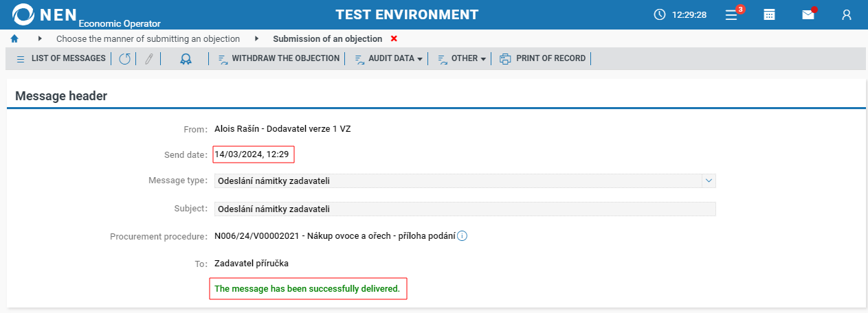Screen dimensions: 868x313
Task: Close the Submission of an objection breadcrumb
Action: (394, 38)
